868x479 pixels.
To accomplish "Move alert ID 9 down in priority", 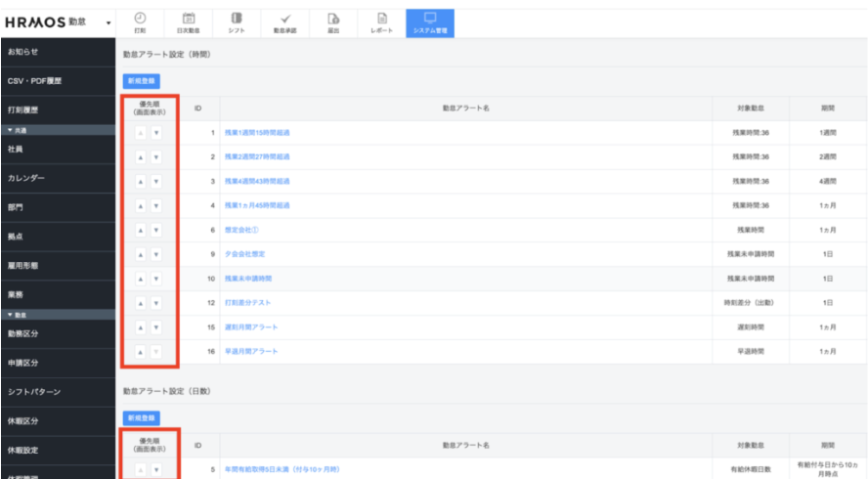I will [156, 255].
